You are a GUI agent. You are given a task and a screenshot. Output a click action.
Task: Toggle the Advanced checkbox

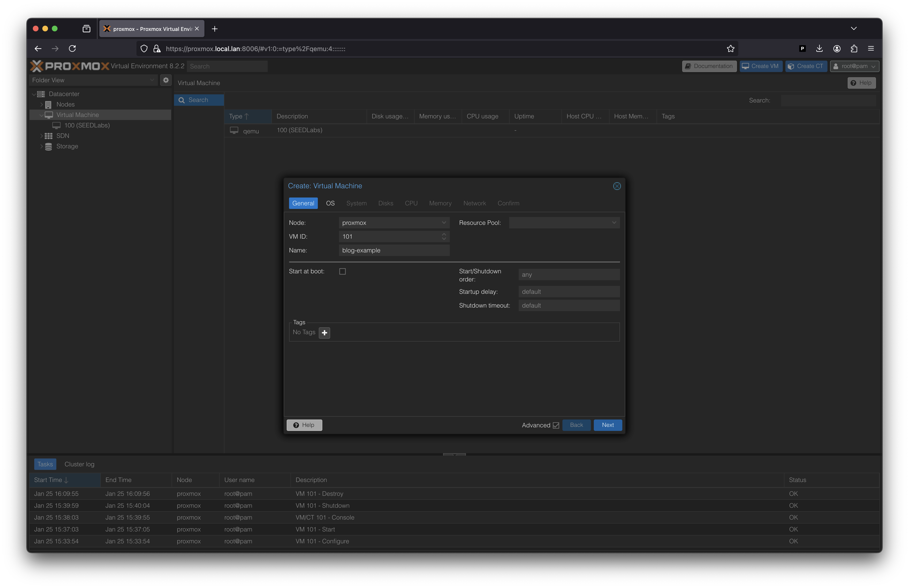pos(556,425)
